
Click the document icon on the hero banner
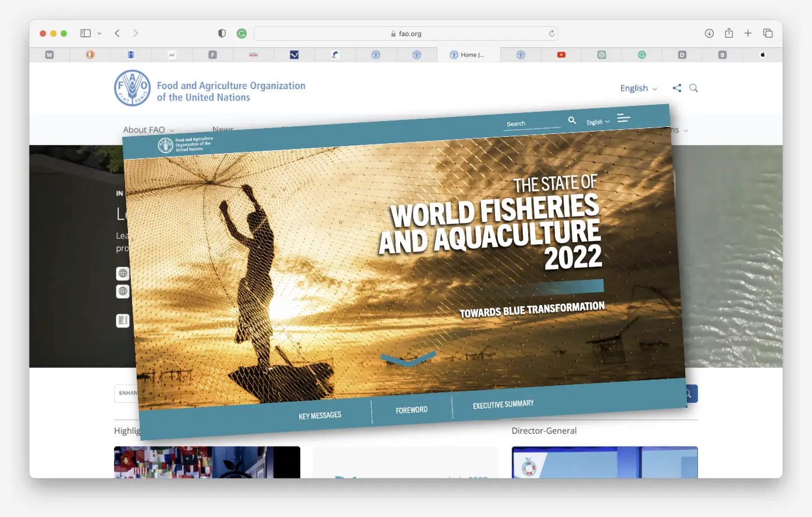point(123,320)
